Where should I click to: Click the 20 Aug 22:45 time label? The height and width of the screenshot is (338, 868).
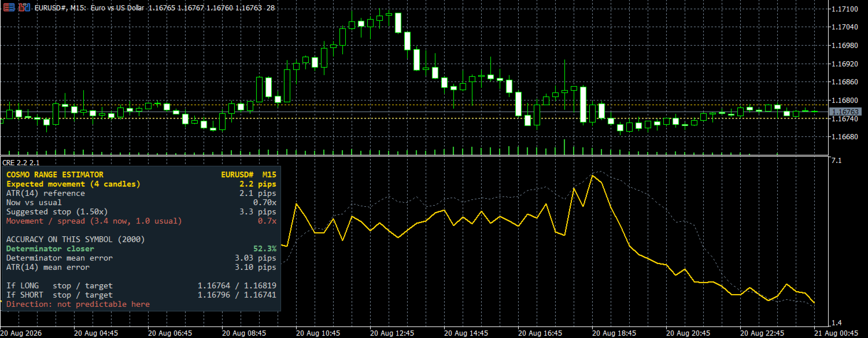click(762, 333)
